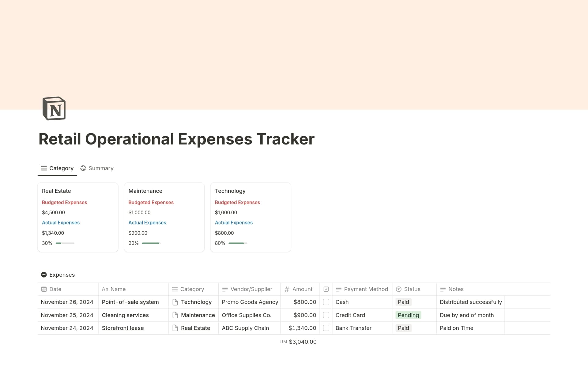Viewport: 588px width, 367px height.
Task: Click the page icon beside Real Estate in the table
Action: click(175, 328)
